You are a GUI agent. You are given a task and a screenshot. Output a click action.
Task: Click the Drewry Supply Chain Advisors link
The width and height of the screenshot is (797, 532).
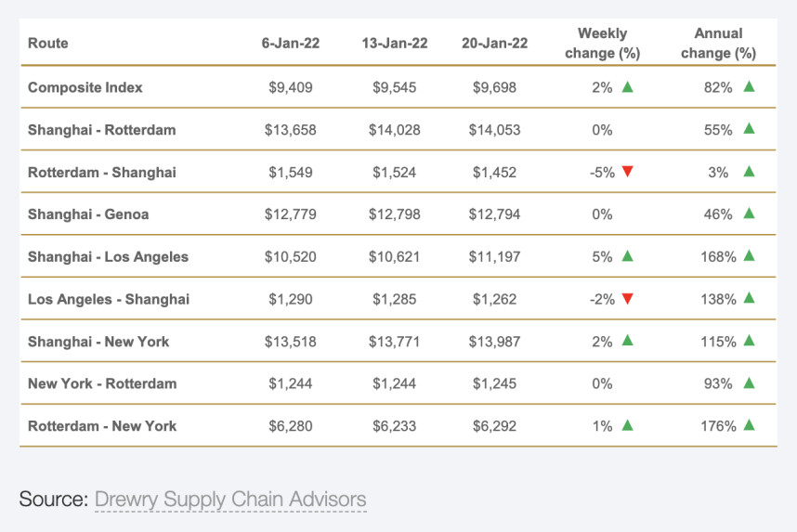(x=230, y=500)
